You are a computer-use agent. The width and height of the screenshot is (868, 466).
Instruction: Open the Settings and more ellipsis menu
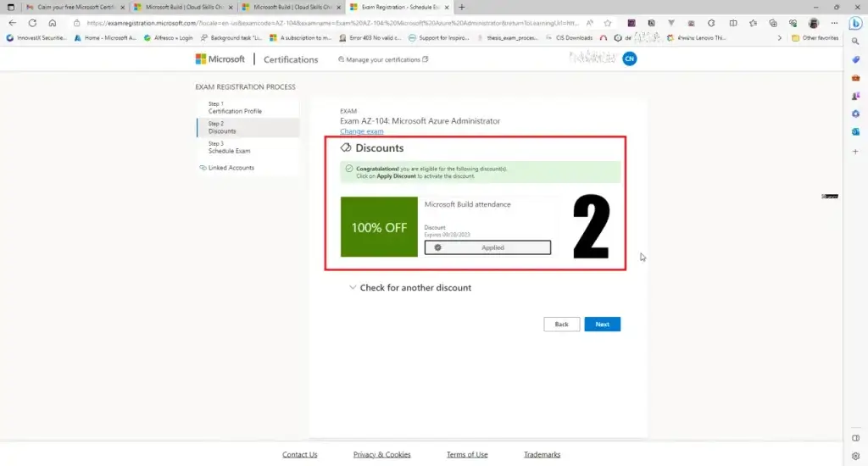pyautogui.click(x=834, y=23)
